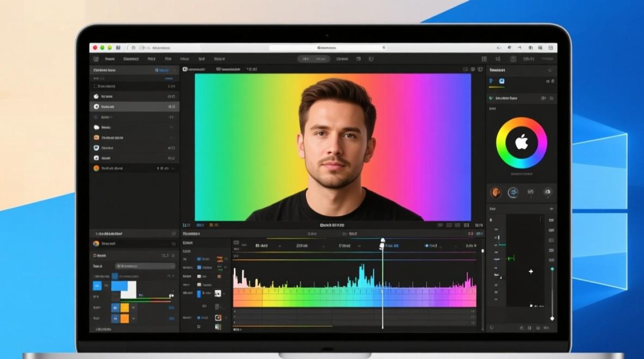Open the dropdown field in the lower-left panel
Viewport: 644px width, 359px height.
[x=145, y=266]
